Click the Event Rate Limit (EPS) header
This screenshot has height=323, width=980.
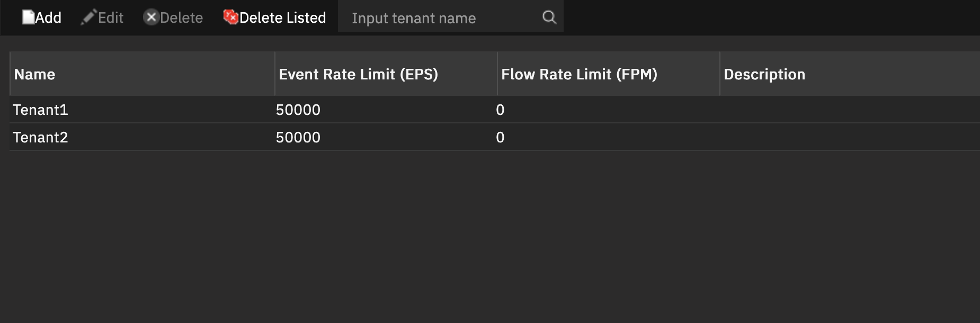tap(359, 74)
